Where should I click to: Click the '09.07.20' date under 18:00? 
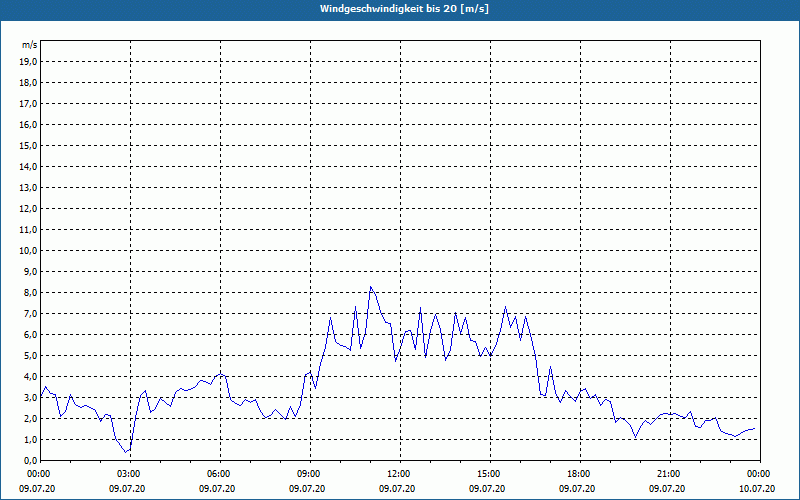(x=577, y=489)
